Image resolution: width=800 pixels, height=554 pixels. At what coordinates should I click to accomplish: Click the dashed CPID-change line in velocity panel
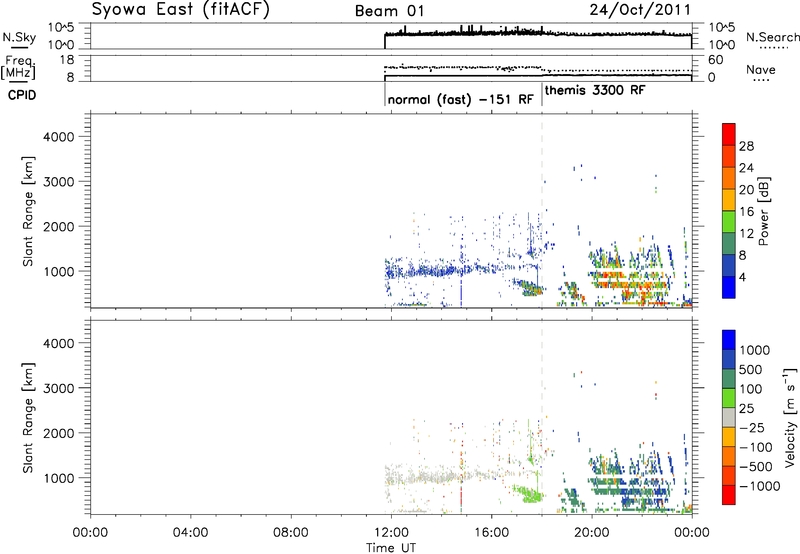tap(542, 417)
